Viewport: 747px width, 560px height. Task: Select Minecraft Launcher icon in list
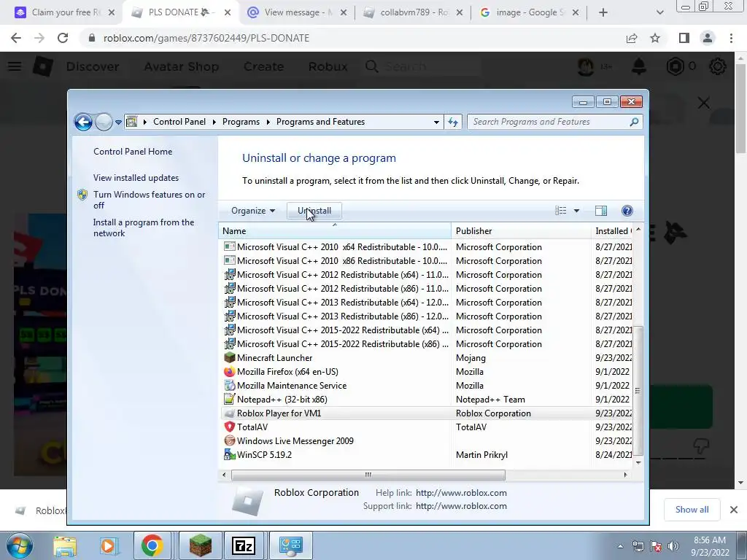[230, 357]
